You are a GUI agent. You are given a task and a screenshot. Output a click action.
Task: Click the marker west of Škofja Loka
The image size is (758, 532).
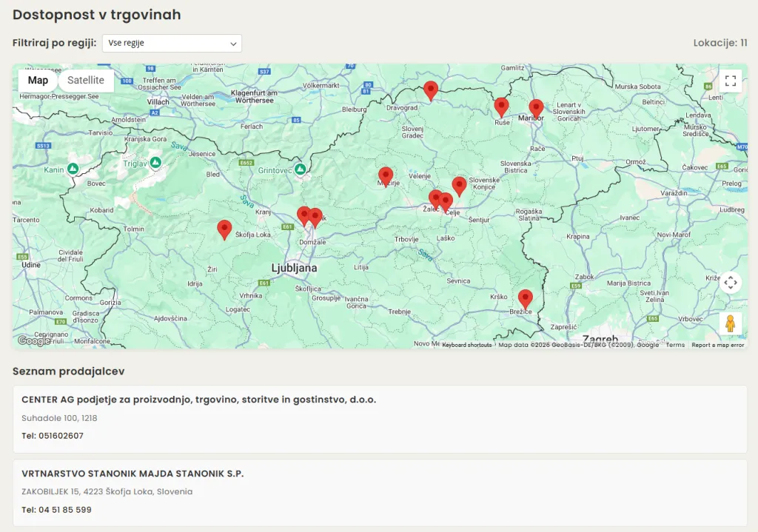coord(224,229)
